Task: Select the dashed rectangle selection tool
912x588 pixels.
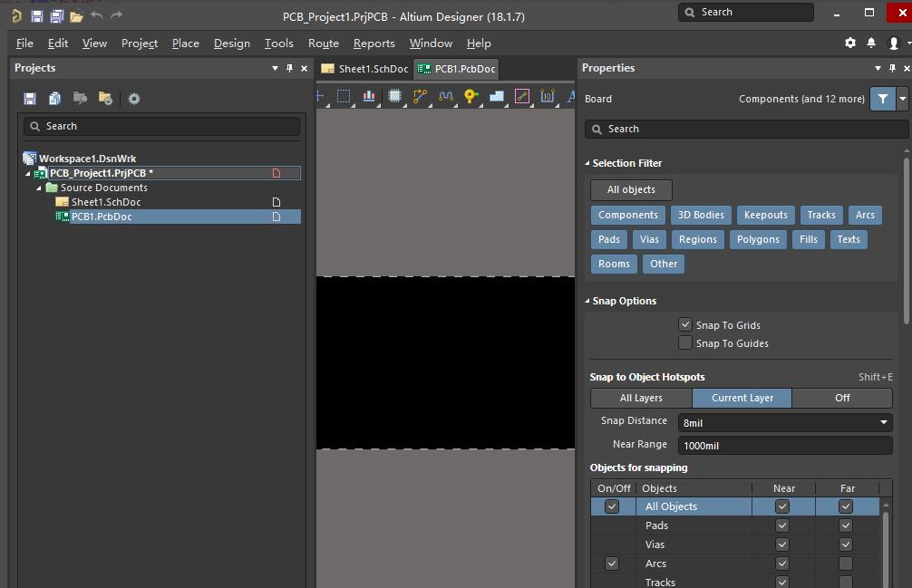Action: pos(344,96)
